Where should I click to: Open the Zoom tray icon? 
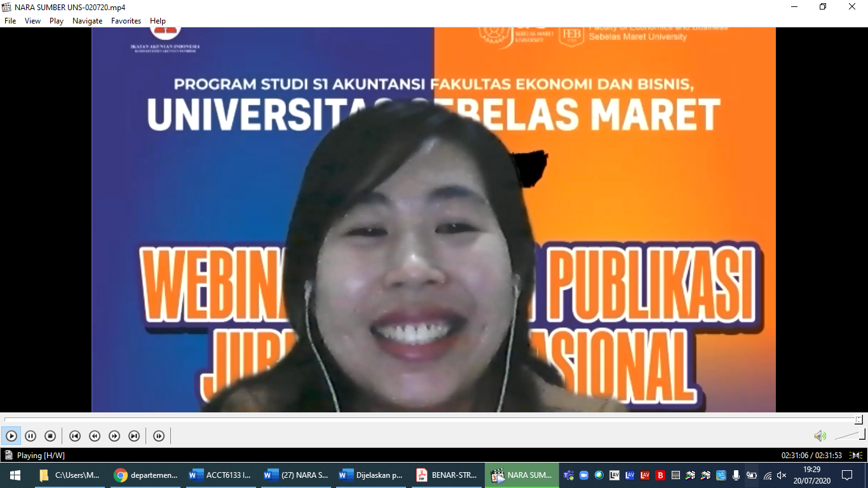[584, 475]
